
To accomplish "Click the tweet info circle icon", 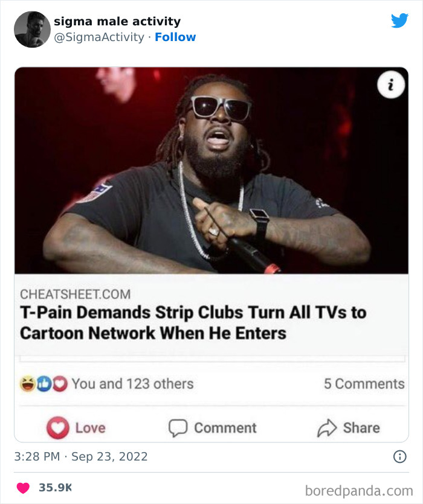I will (x=400, y=456).
